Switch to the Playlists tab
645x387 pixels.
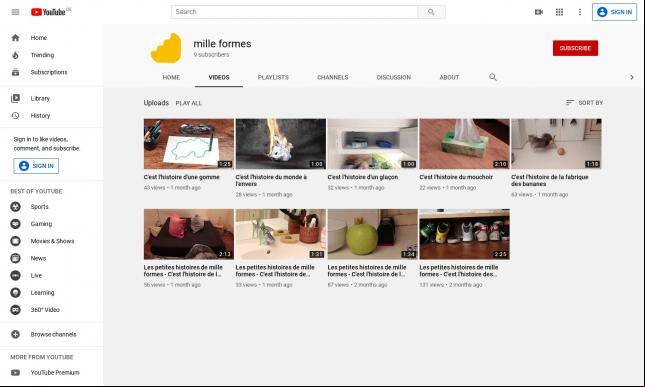pos(273,77)
